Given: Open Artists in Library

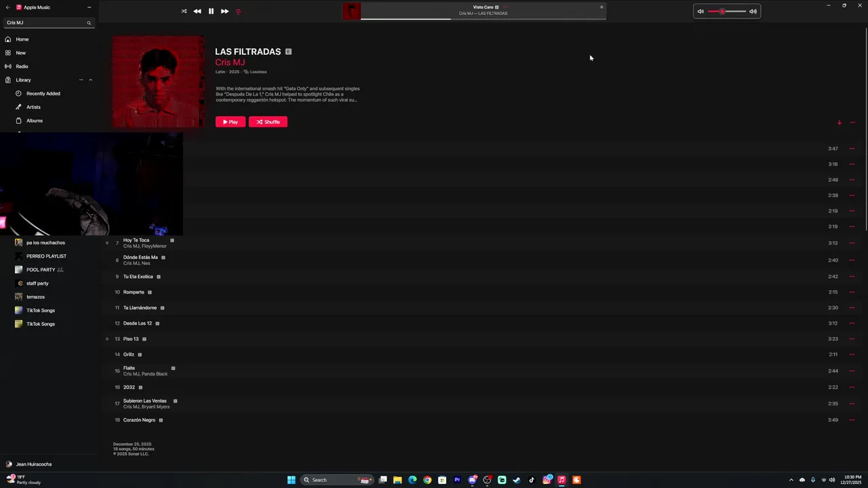Looking at the screenshot, I should [x=33, y=107].
